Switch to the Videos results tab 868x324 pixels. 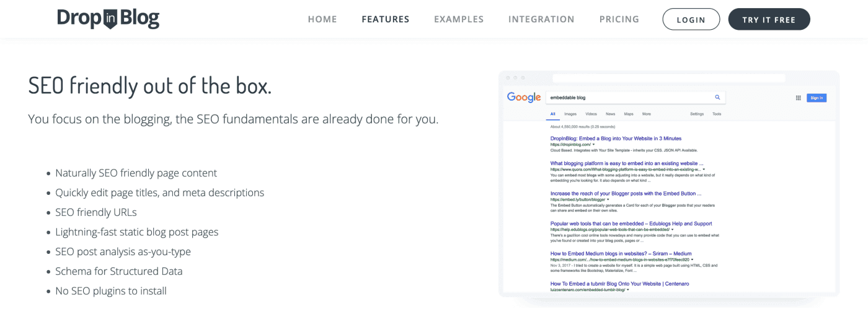(591, 114)
